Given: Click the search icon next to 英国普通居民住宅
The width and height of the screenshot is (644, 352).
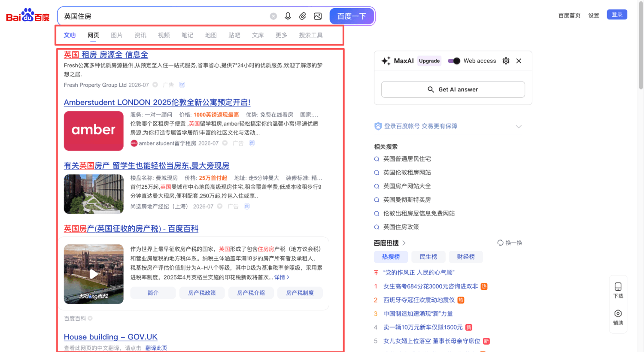Looking at the screenshot, I should pyautogui.click(x=377, y=159).
